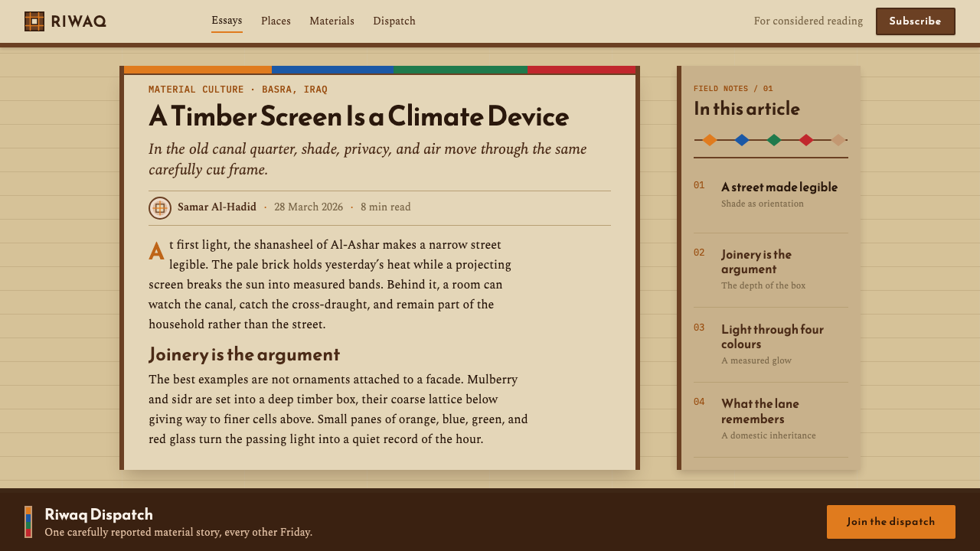Click the Joinery is the argument article heading
The height and width of the screenshot is (551, 980).
(x=244, y=354)
